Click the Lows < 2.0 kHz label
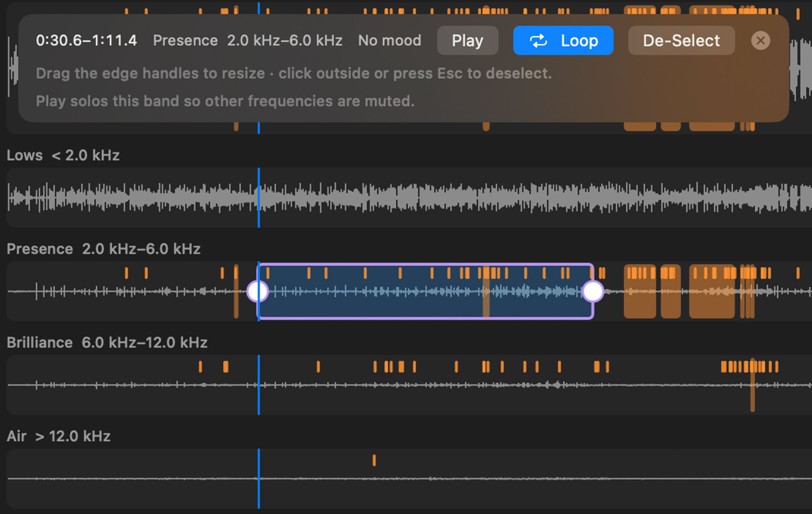The image size is (812, 514). click(x=63, y=155)
